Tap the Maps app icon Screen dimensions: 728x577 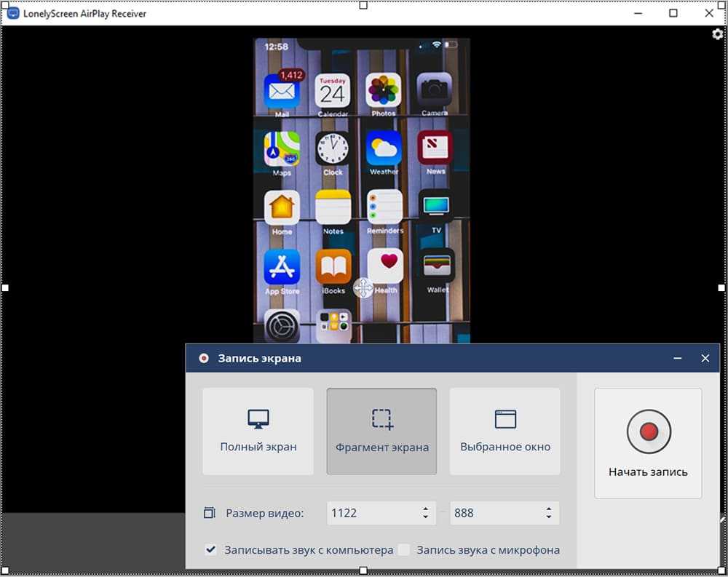point(282,149)
